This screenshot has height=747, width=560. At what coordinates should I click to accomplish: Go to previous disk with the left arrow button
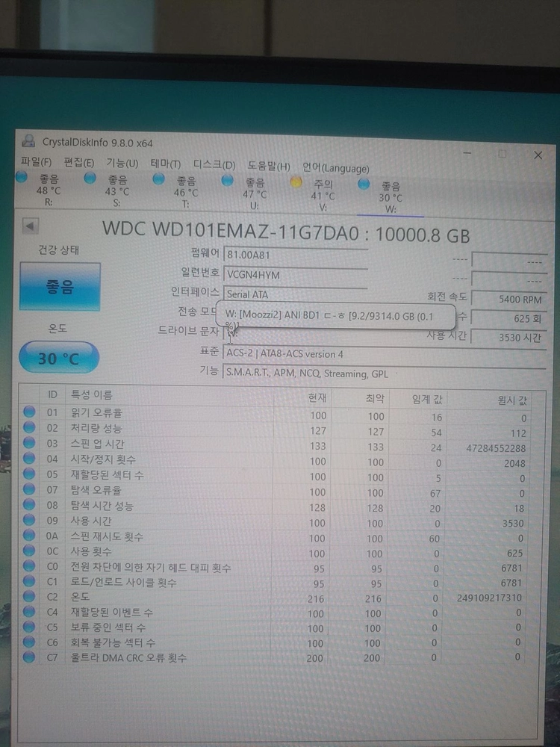tap(30, 226)
